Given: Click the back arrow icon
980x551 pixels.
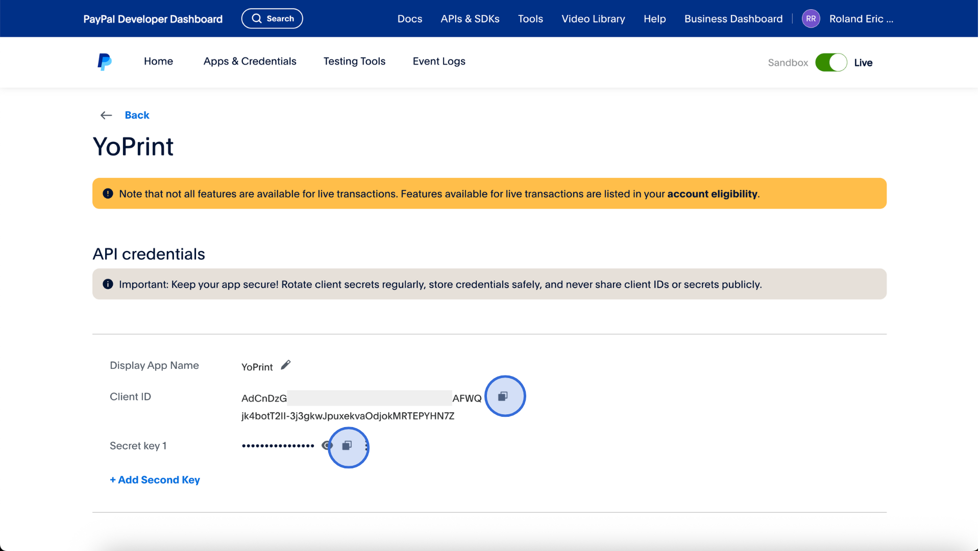Looking at the screenshot, I should click(106, 115).
